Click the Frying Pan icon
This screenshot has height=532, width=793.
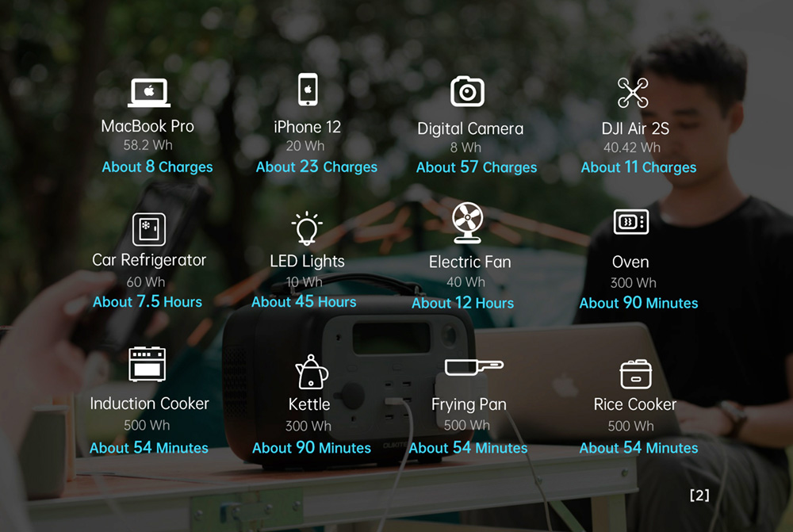[474, 366]
